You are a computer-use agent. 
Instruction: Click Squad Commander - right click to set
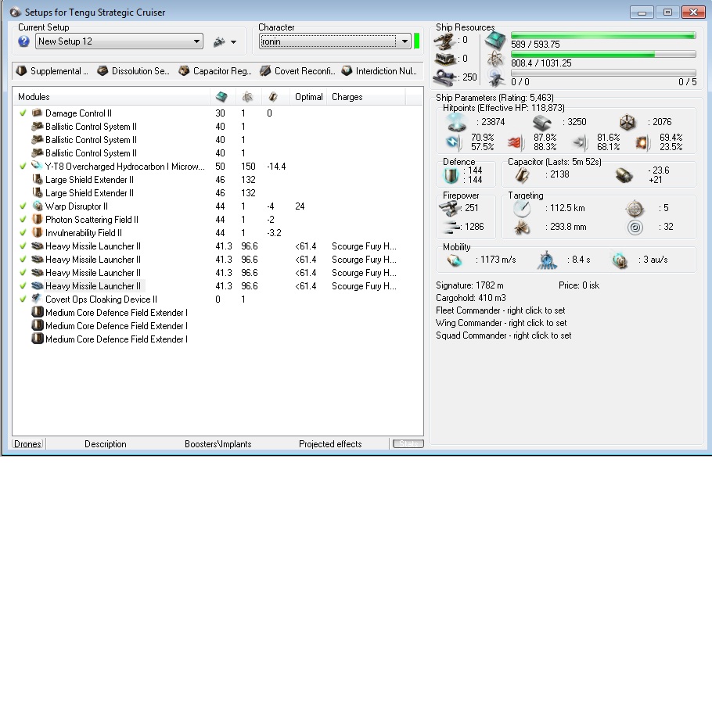[503, 335]
